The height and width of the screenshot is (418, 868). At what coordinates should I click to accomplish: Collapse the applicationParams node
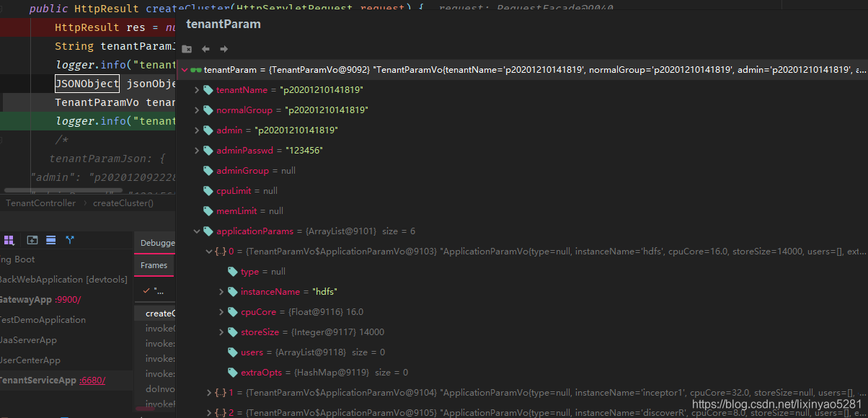click(x=197, y=231)
